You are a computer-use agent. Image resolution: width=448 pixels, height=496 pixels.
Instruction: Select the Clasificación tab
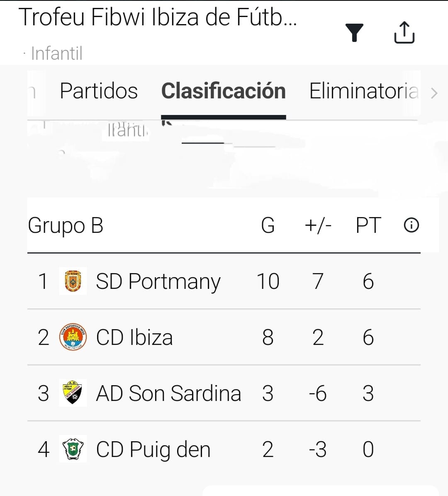click(223, 91)
